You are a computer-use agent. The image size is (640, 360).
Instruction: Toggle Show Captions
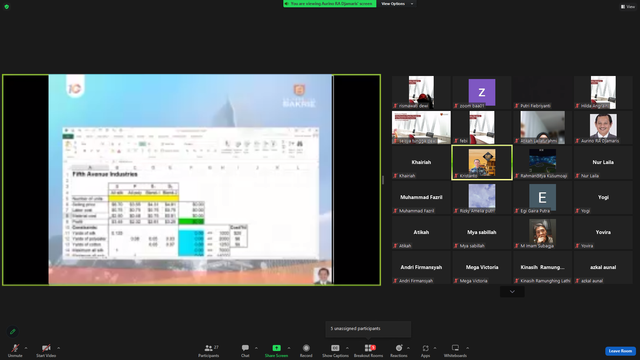click(x=335, y=350)
